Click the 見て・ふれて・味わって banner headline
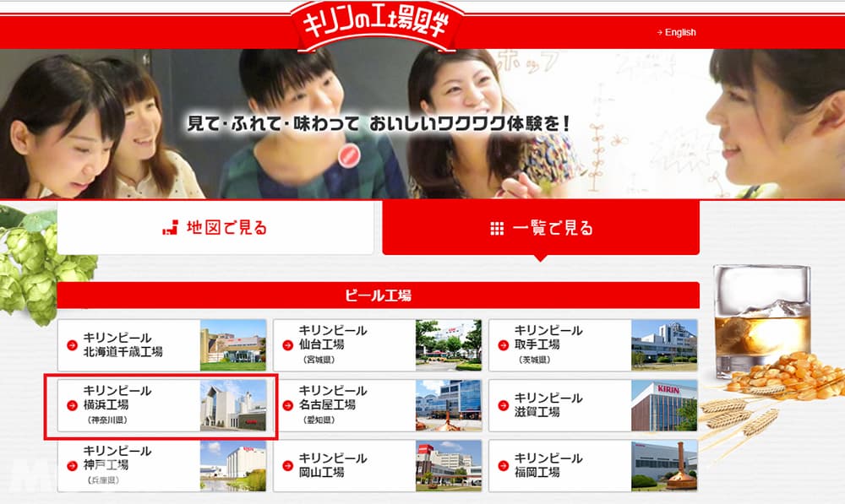The height and width of the screenshot is (504, 845). click(x=379, y=124)
